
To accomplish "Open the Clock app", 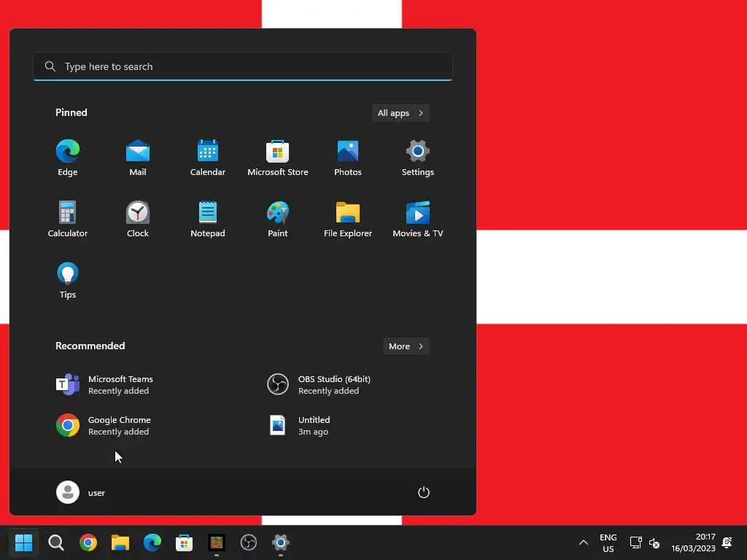I will (x=138, y=219).
